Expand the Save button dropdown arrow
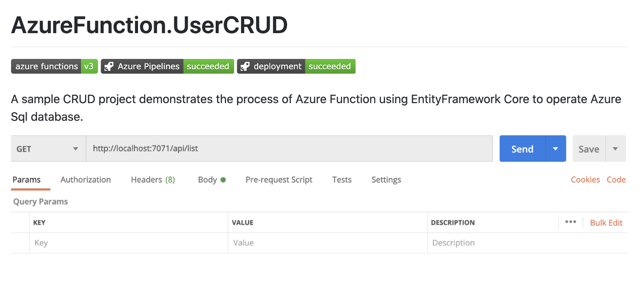 coord(615,149)
